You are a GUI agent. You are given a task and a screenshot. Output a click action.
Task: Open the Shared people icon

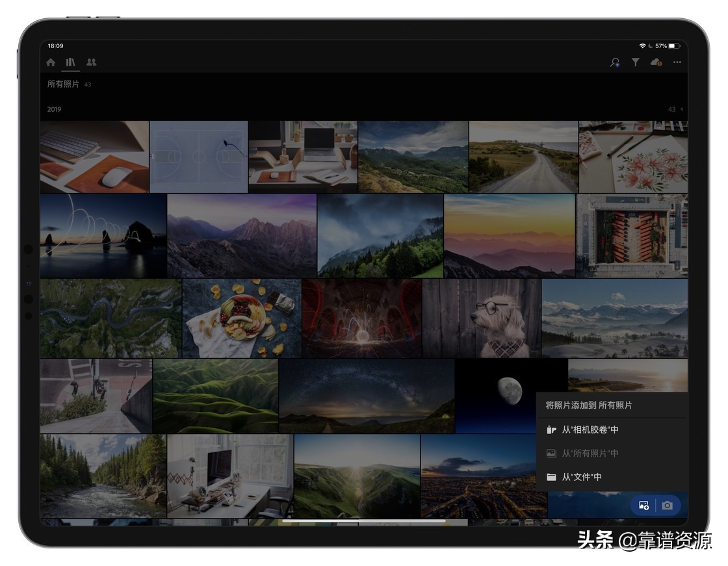(x=91, y=62)
